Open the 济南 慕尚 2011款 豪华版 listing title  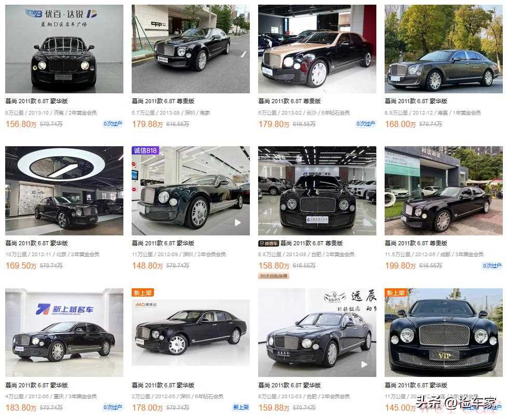37,101
